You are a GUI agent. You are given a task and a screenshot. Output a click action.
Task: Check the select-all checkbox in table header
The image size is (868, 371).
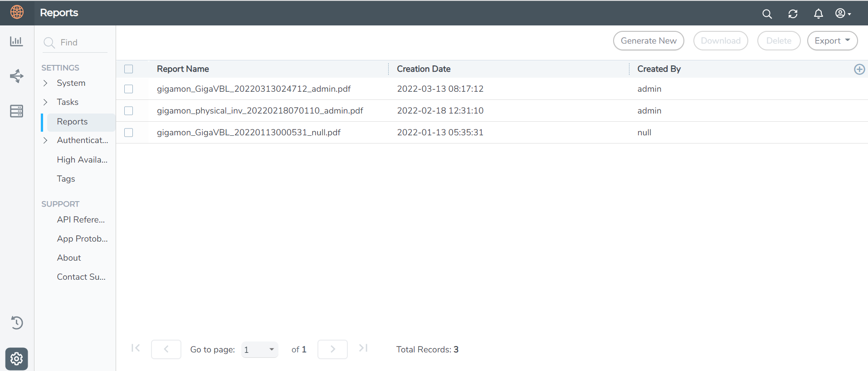[x=129, y=69]
